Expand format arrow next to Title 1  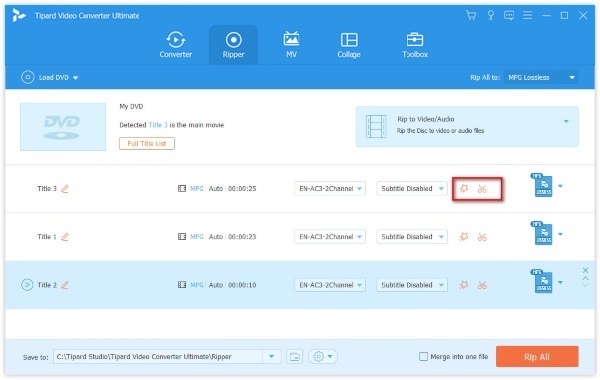(x=560, y=234)
